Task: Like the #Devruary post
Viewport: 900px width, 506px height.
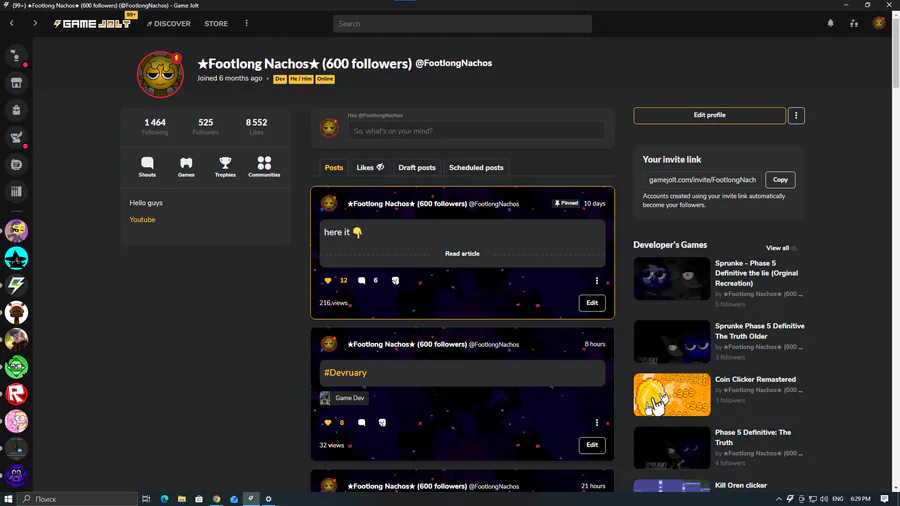Action: [328, 423]
